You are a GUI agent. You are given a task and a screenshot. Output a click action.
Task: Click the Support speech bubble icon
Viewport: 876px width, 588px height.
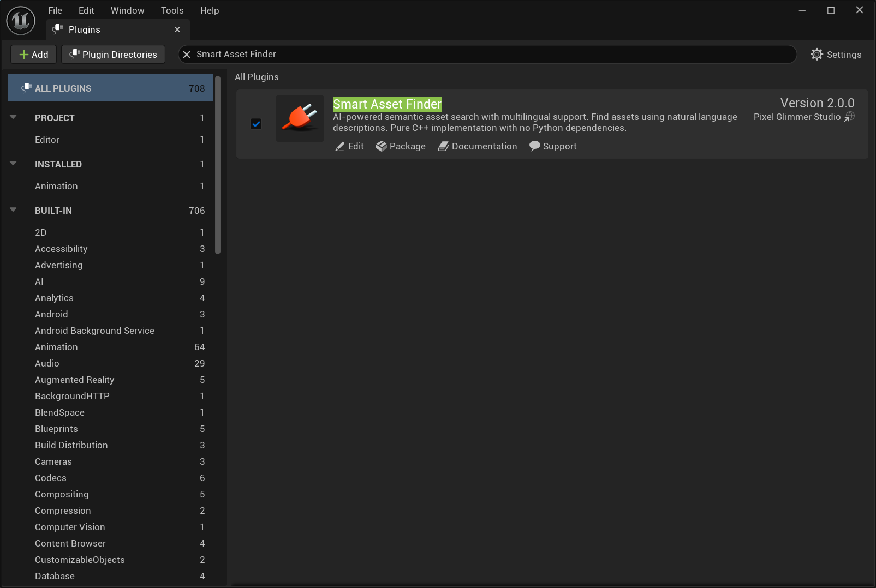pyautogui.click(x=535, y=146)
